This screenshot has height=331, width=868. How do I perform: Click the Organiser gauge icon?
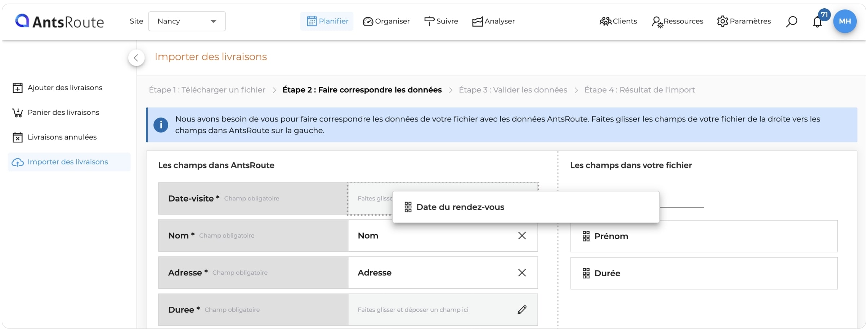click(x=368, y=22)
